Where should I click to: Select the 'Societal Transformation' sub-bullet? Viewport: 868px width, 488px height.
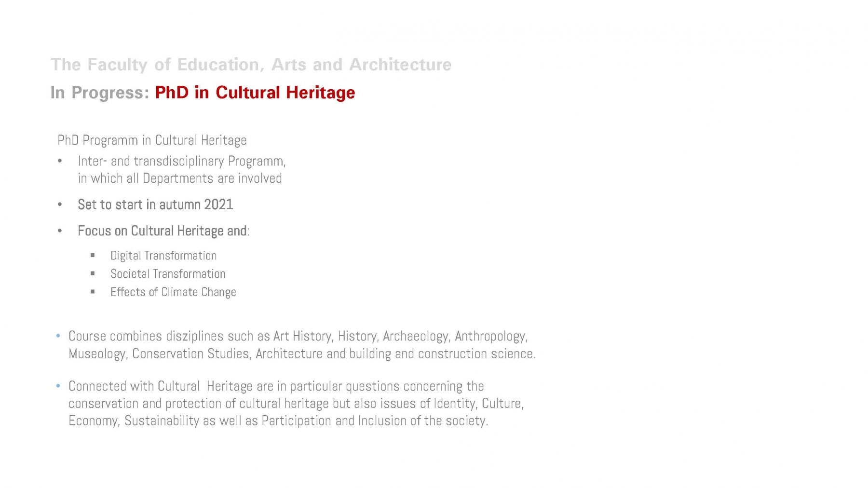coord(168,274)
